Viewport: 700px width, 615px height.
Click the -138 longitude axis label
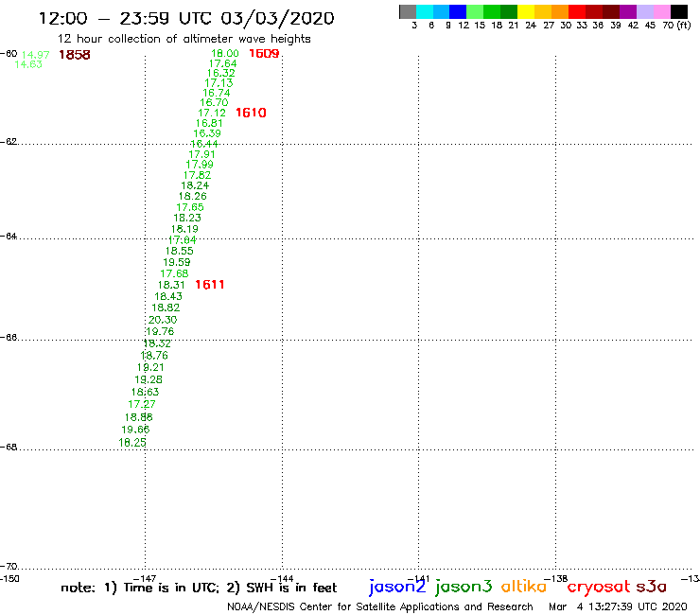point(556,578)
